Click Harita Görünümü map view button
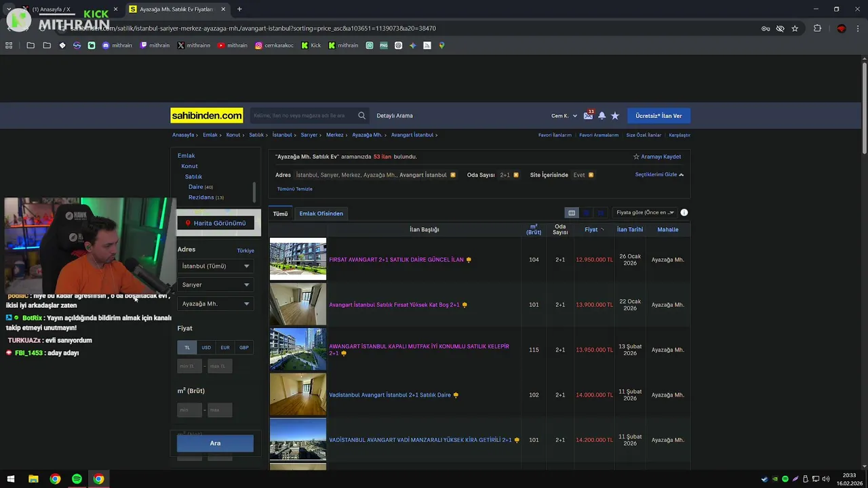Viewport: 868px width, 488px height. [x=216, y=223]
